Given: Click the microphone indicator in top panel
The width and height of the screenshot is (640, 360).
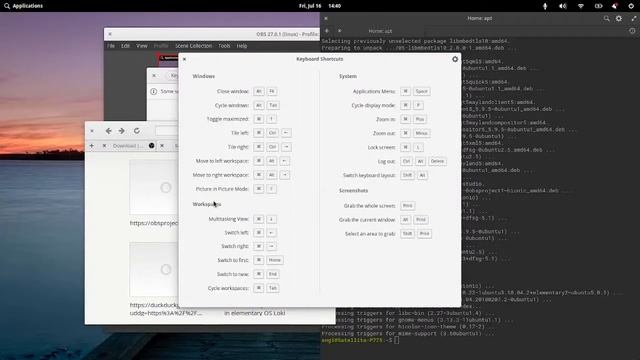Looking at the screenshot, I should 545,6.
